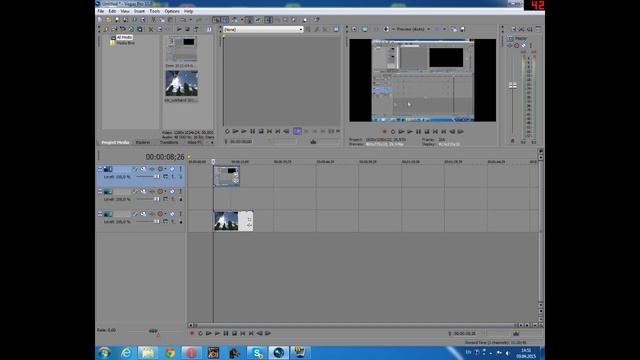Copy snapshot to clipboard in preview toolbar
The width and height of the screenshot is (640, 360).
[454, 29]
